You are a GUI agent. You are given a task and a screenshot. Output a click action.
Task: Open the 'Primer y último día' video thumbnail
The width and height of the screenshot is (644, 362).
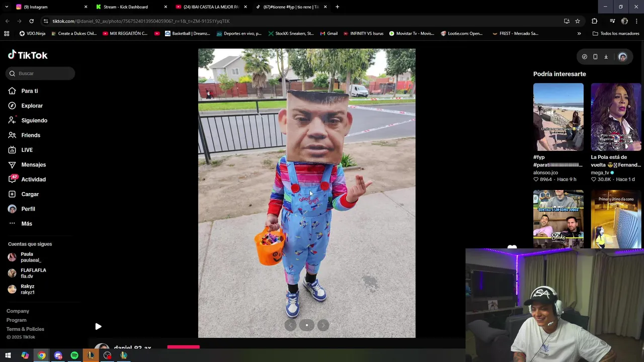tap(616, 219)
